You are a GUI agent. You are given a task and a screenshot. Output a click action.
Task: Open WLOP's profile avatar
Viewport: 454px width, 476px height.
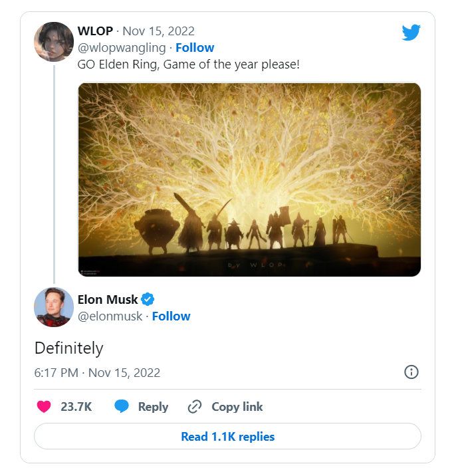click(x=54, y=42)
